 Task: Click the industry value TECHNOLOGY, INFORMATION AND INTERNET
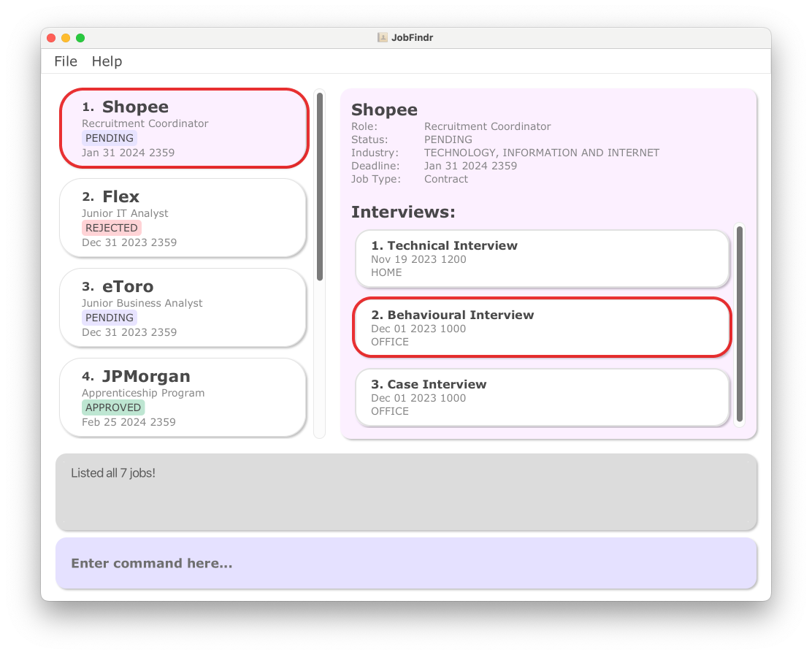click(542, 153)
